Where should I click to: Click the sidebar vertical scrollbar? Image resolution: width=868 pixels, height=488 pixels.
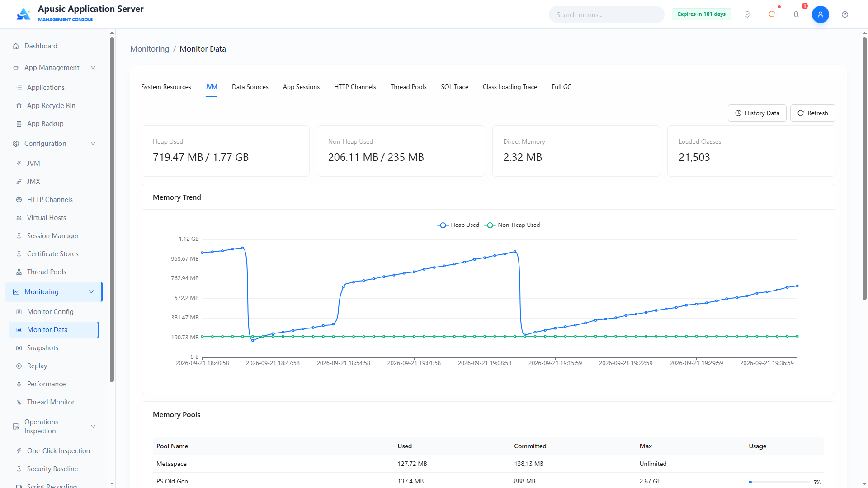[x=112, y=210]
